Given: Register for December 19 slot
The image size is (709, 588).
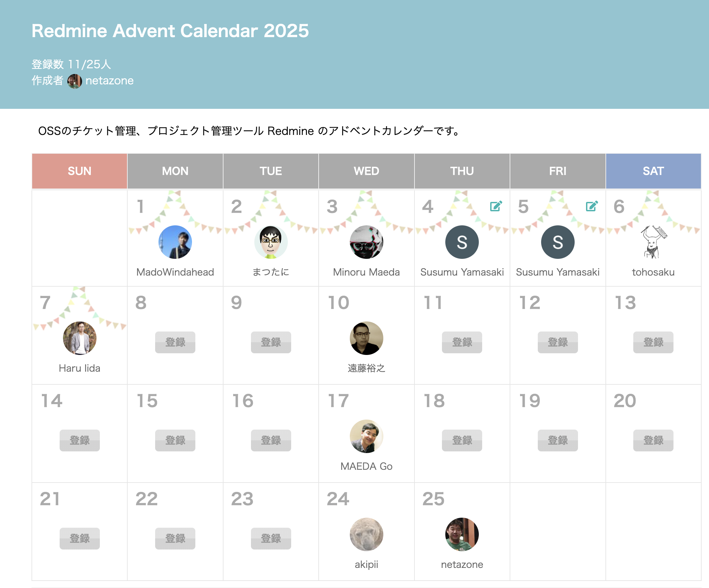Looking at the screenshot, I should click(x=558, y=440).
